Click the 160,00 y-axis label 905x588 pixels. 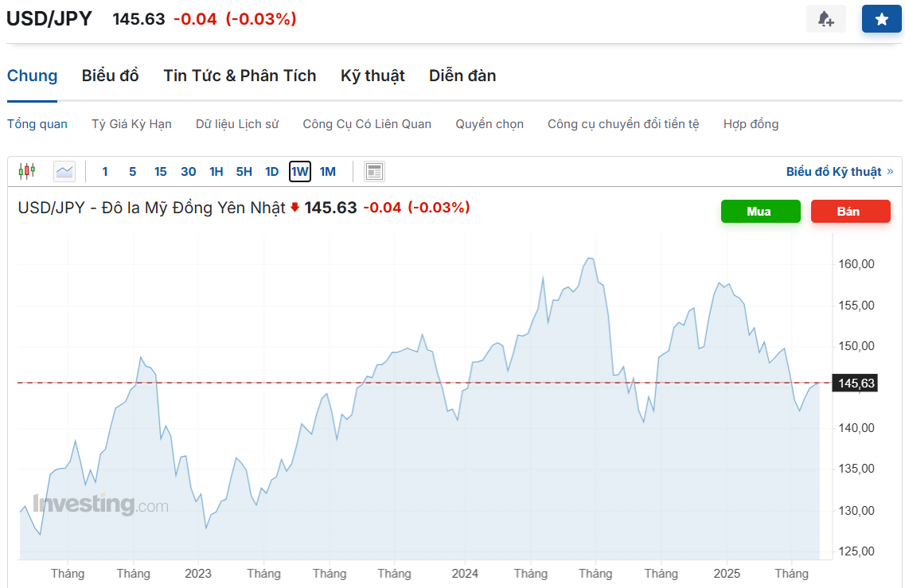(x=856, y=264)
